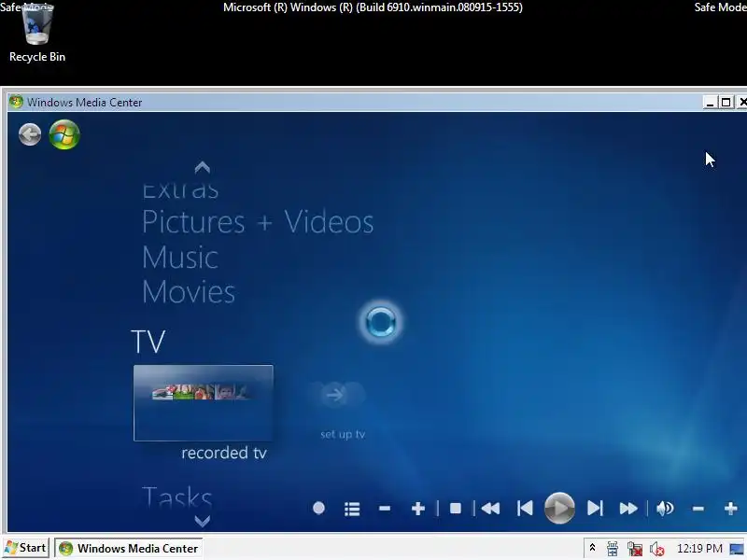The height and width of the screenshot is (560, 747).
Task: Click the Start button on taskbar
Action: tap(26, 548)
